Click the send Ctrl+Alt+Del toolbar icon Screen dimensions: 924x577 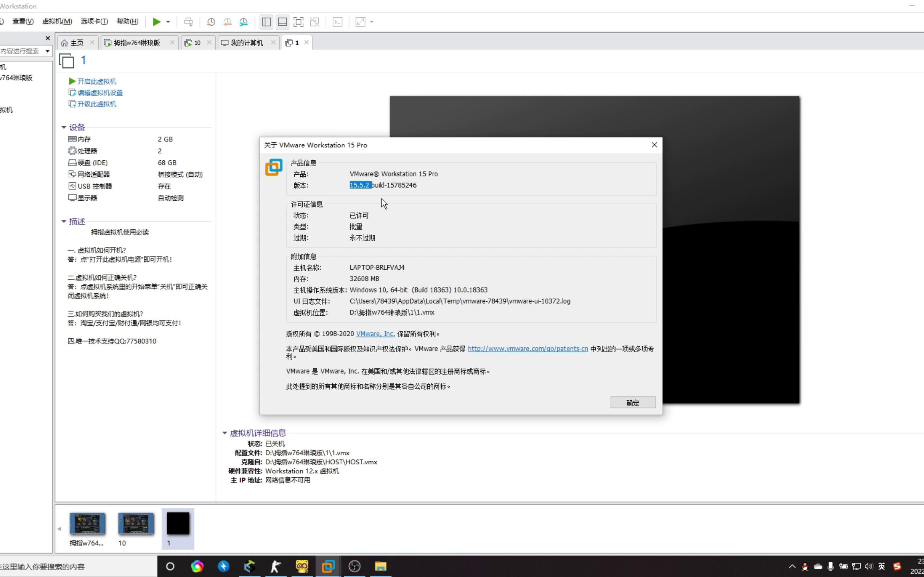tap(188, 22)
